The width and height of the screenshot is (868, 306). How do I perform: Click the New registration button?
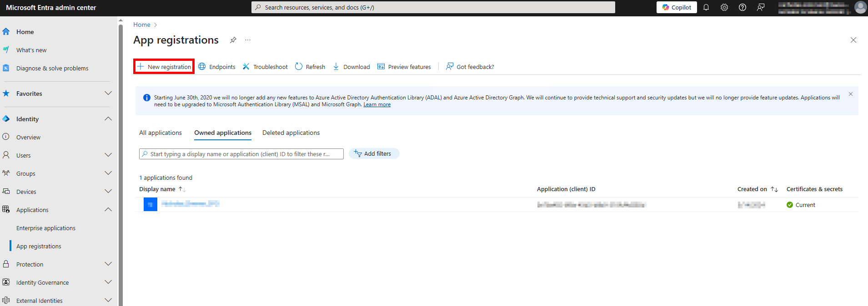164,67
